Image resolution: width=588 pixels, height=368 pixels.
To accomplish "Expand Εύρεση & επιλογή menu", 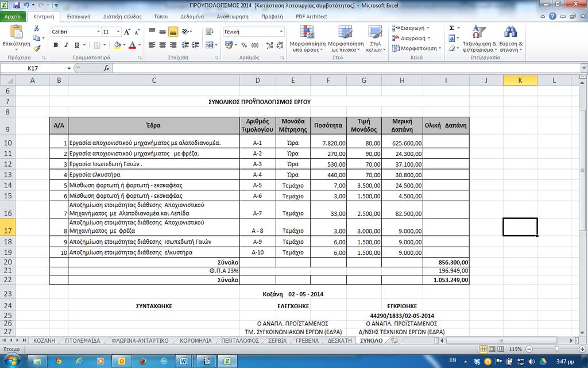I will (510, 39).
